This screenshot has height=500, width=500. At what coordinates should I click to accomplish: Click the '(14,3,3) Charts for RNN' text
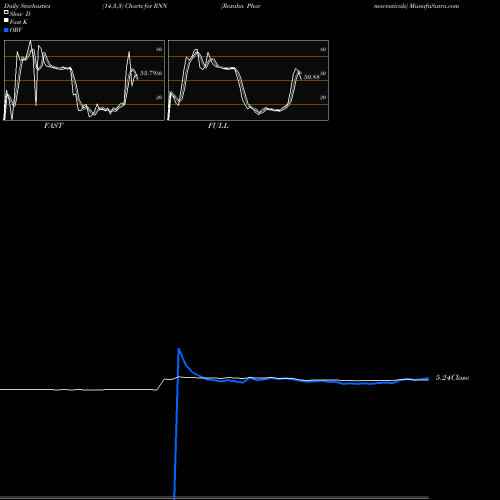click(135, 6)
